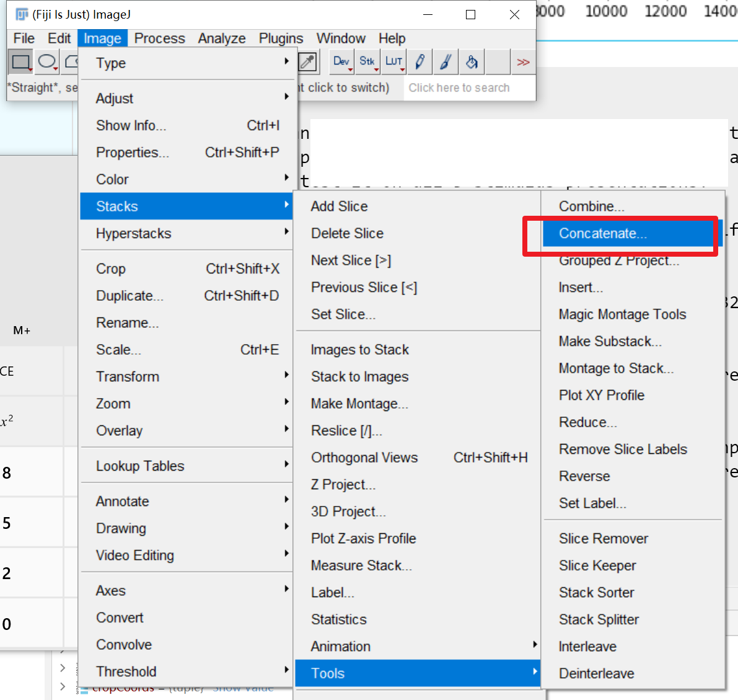Open the Help menu
The height and width of the screenshot is (700, 738).
click(392, 38)
